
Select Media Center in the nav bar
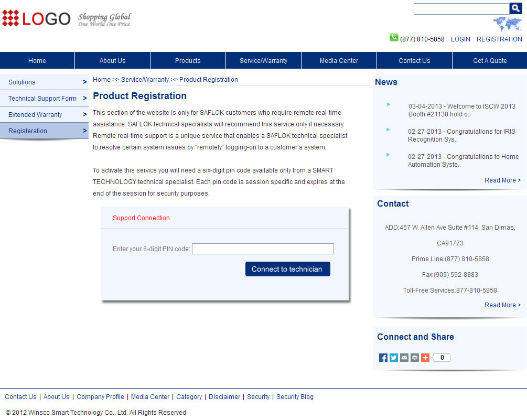[x=339, y=60]
